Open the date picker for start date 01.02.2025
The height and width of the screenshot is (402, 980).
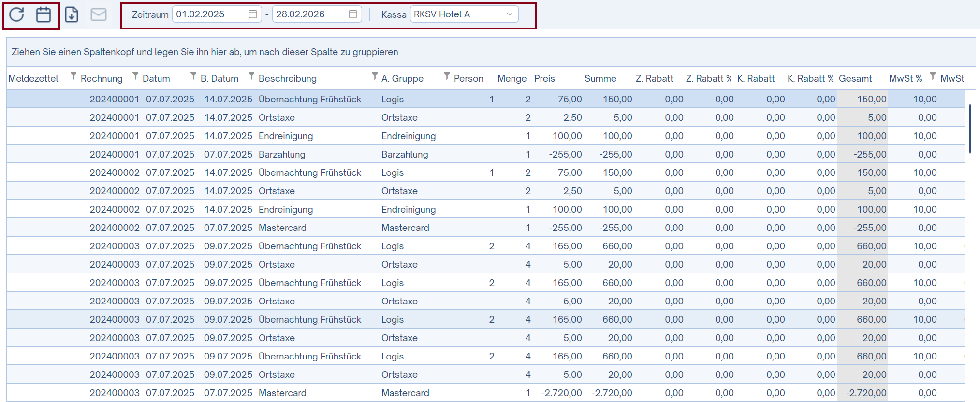(252, 14)
